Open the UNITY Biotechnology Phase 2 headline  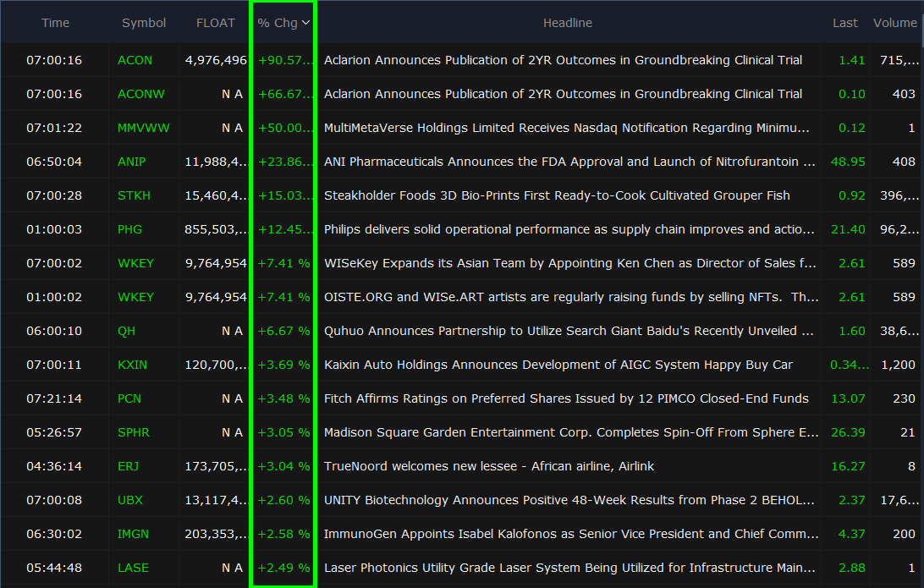(x=569, y=500)
